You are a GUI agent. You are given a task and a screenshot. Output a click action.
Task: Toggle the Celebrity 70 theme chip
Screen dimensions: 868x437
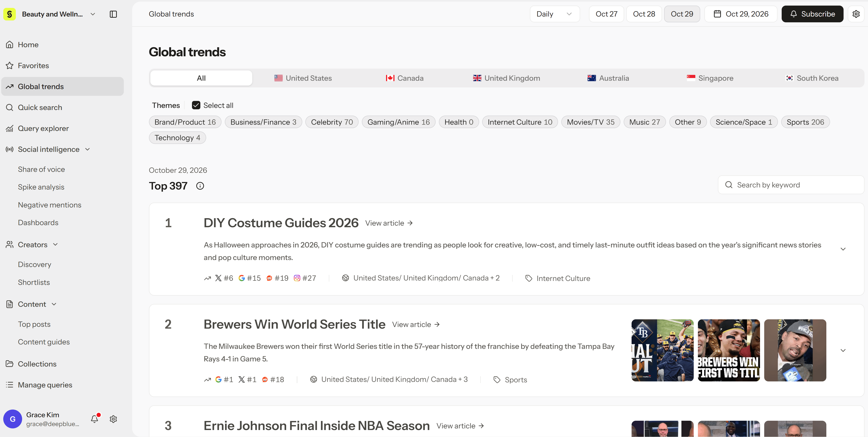click(332, 122)
